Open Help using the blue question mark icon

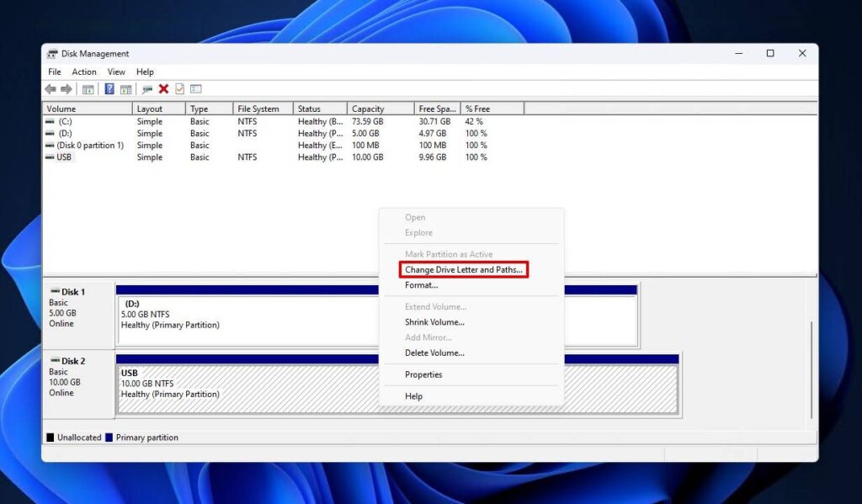(x=109, y=88)
